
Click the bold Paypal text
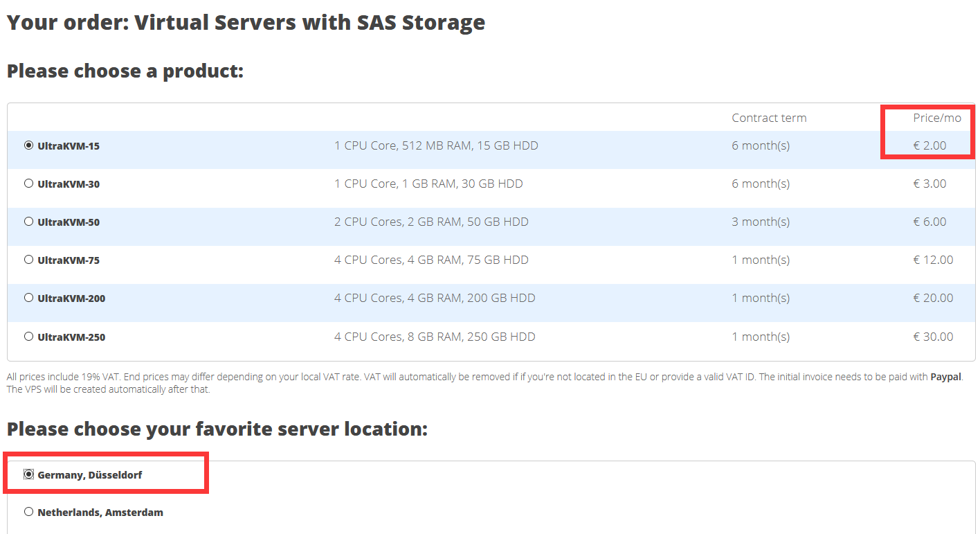pos(945,377)
